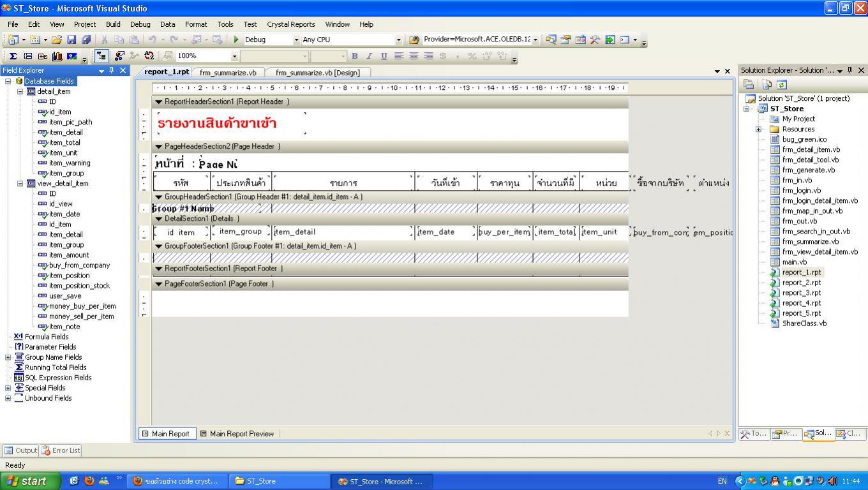Image resolution: width=868 pixels, height=490 pixels.
Task: Toggle Align Left button
Action: coord(399,56)
